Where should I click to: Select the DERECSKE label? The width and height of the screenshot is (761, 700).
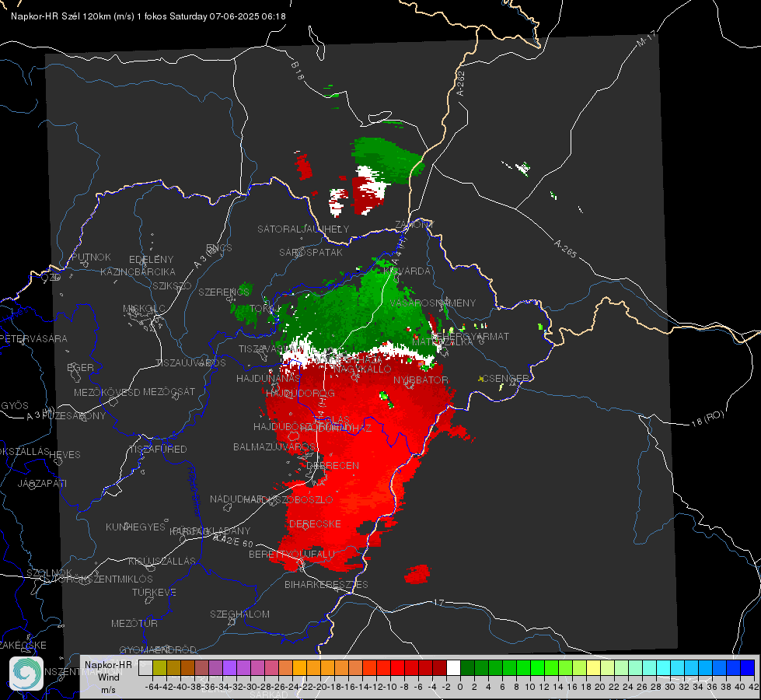pyautogui.click(x=315, y=523)
